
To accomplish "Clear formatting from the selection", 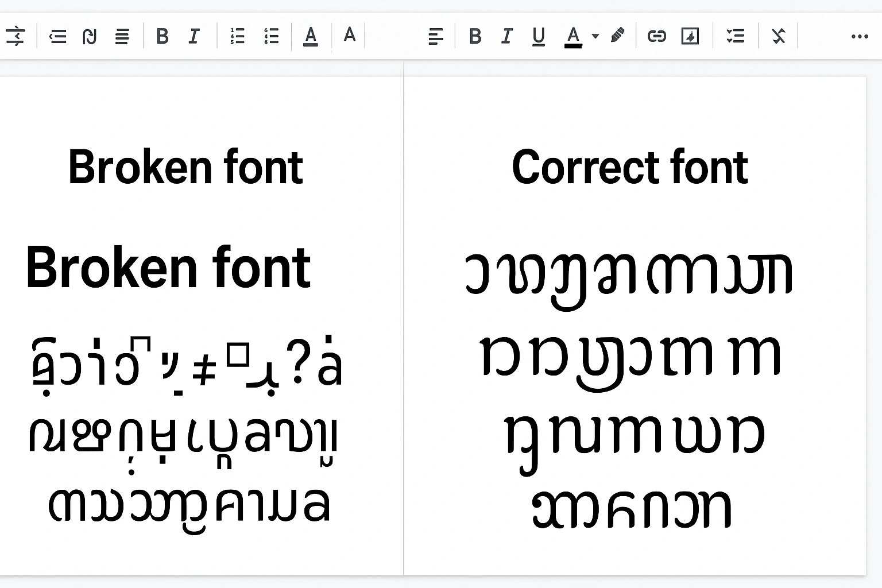I will click(777, 37).
